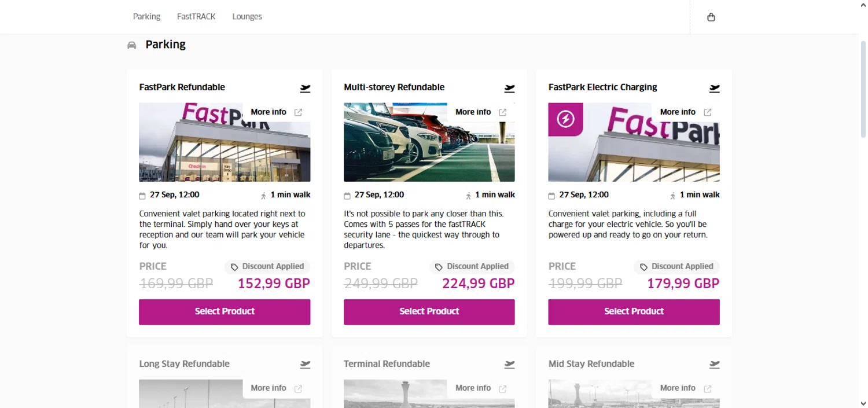Click external link icon on FastPark Refundable card
The height and width of the screenshot is (408, 868).
pos(298,112)
